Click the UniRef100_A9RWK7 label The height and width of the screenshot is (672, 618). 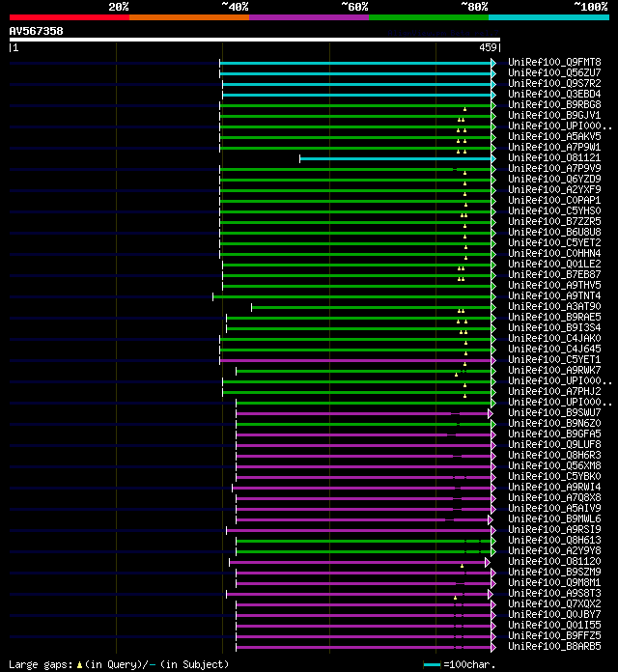pos(554,371)
